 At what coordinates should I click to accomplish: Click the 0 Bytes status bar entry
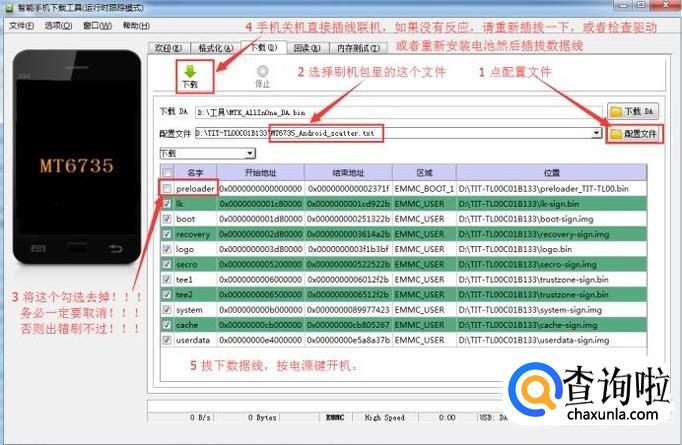coord(262,417)
